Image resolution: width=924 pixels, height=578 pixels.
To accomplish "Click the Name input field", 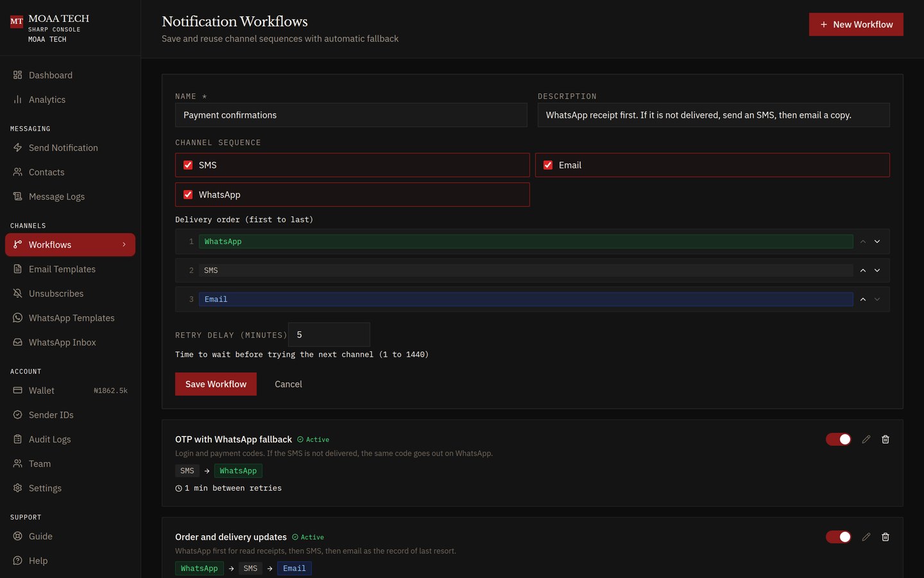I will click(351, 115).
